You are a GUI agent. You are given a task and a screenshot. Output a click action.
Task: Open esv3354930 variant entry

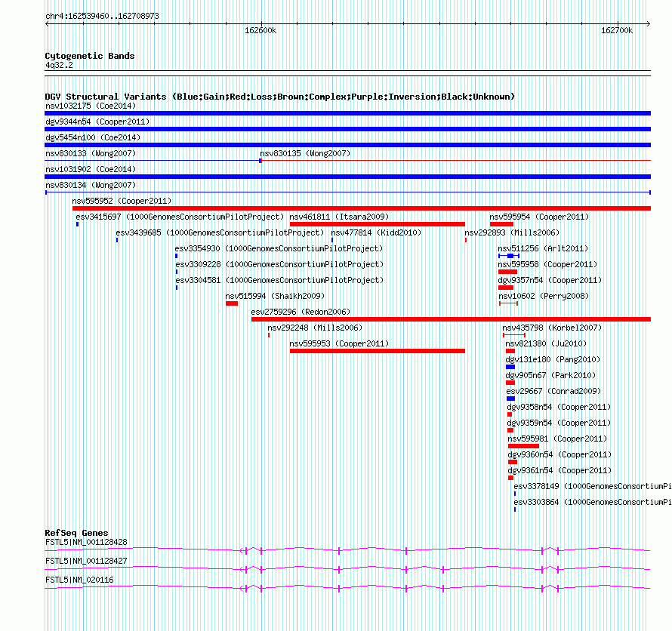point(279,248)
